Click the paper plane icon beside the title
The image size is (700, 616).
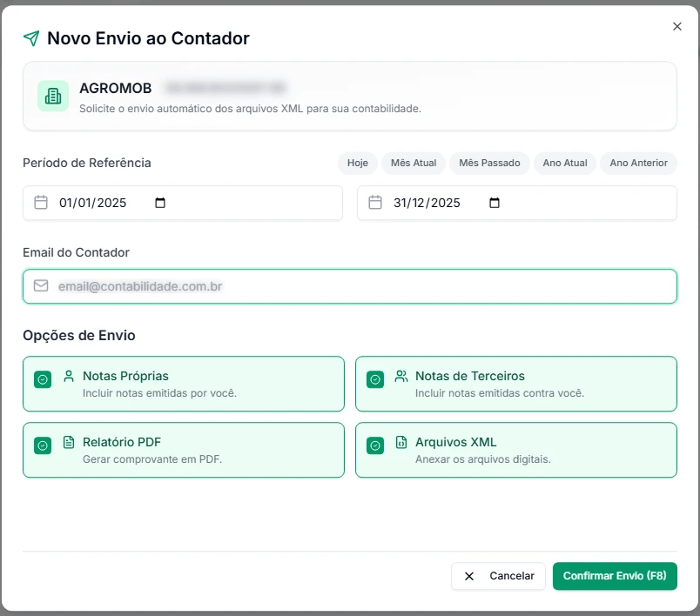pos(31,38)
